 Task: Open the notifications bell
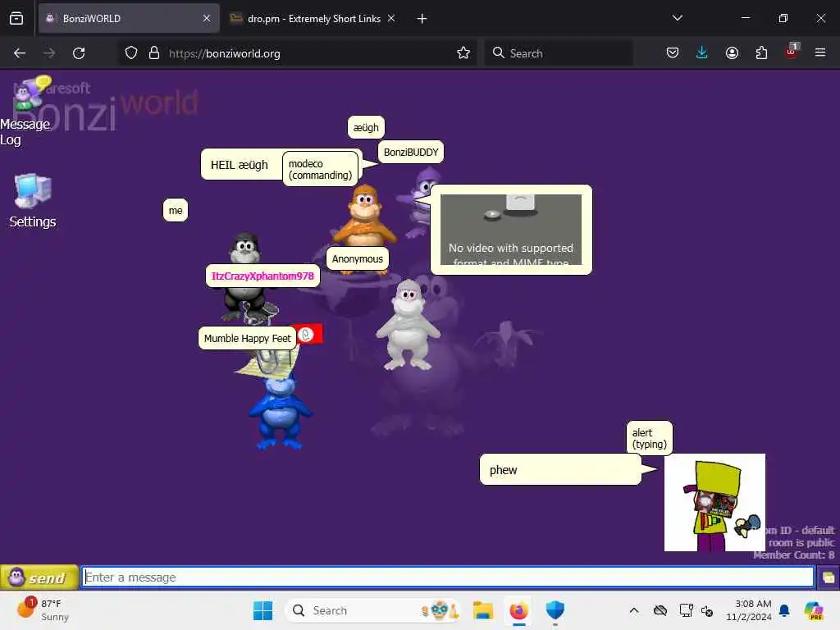click(x=784, y=610)
